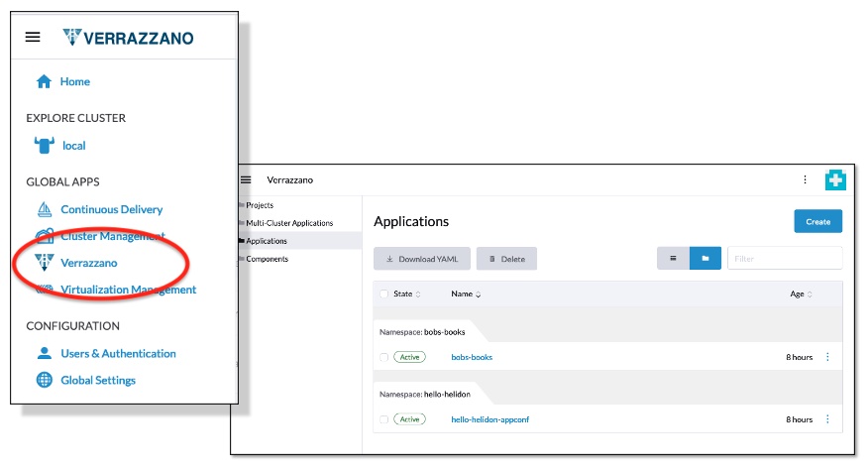The height and width of the screenshot is (470, 868).
Task: Tick the checkbox for bobs-books row
Action: click(x=383, y=357)
